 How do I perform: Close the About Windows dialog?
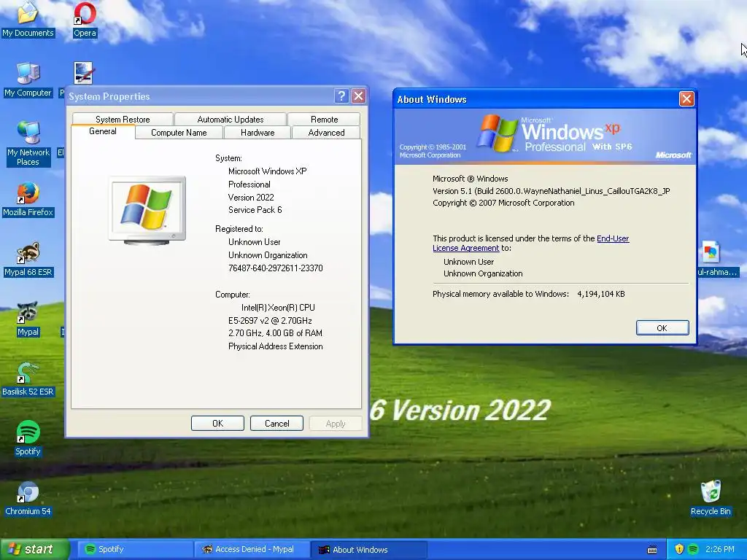coord(686,98)
